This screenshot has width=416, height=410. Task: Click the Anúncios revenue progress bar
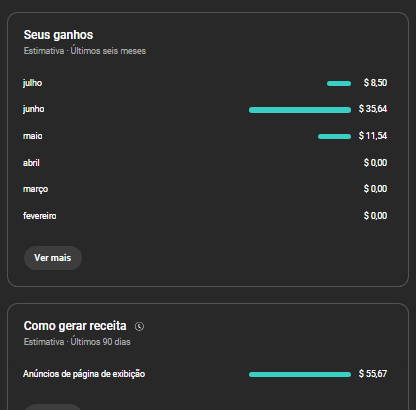pyautogui.click(x=300, y=375)
